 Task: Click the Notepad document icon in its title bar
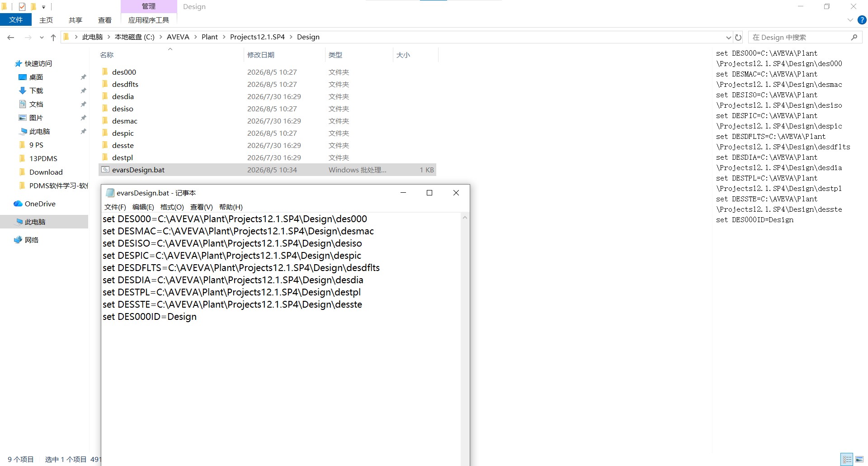pos(110,193)
